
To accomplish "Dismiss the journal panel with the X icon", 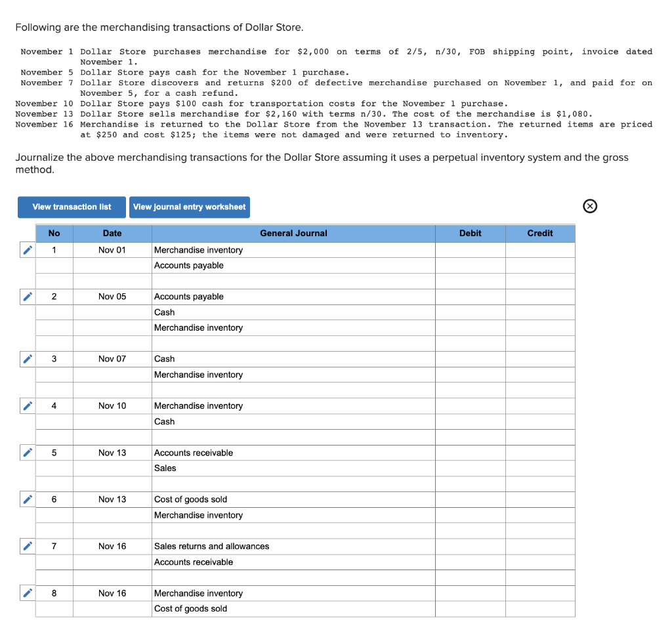I will coord(589,206).
